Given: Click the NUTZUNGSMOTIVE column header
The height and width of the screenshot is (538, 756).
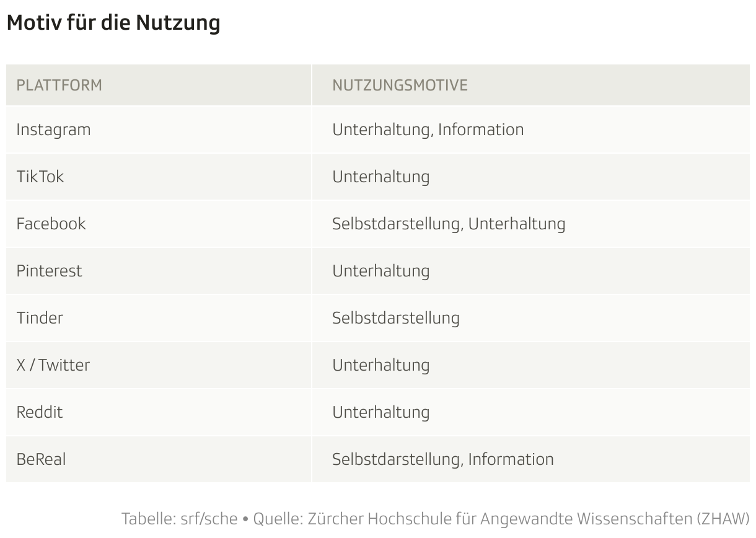Looking at the screenshot, I should tap(531, 85).
